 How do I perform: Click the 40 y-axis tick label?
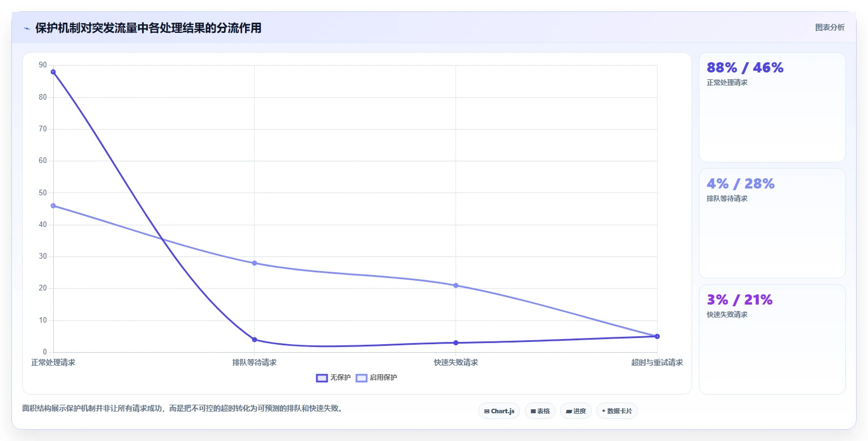(43, 225)
